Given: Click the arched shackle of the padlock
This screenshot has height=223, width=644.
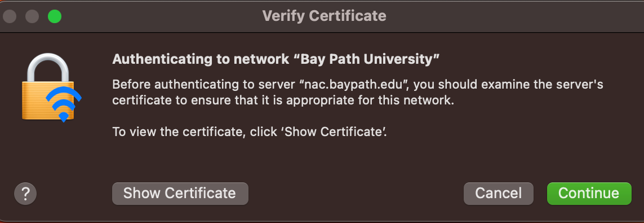Looking at the screenshot, I should (48, 67).
